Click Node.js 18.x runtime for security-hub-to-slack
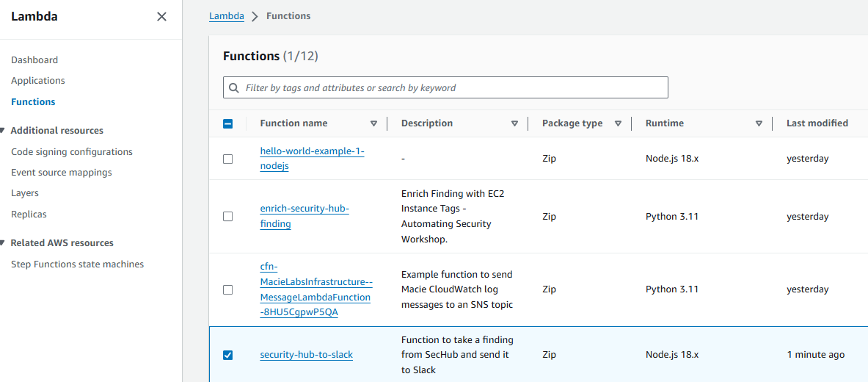Image resolution: width=868 pixels, height=382 pixels. click(x=672, y=355)
